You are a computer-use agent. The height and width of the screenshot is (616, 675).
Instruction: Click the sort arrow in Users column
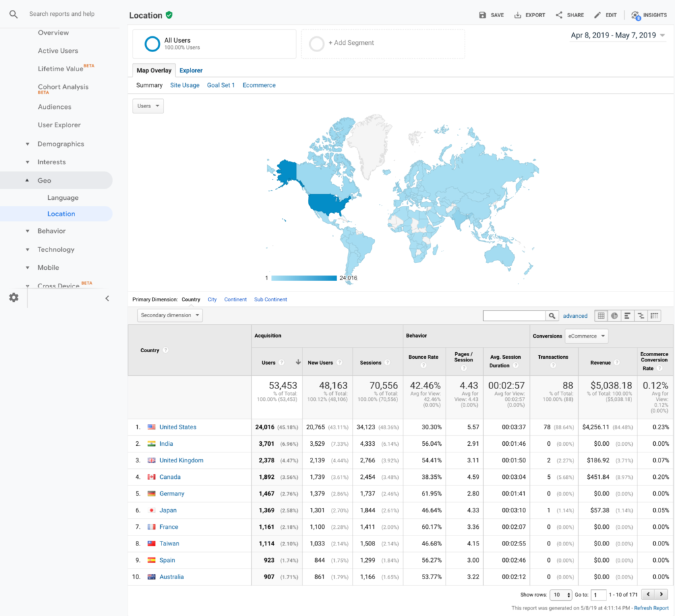point(298,362)
